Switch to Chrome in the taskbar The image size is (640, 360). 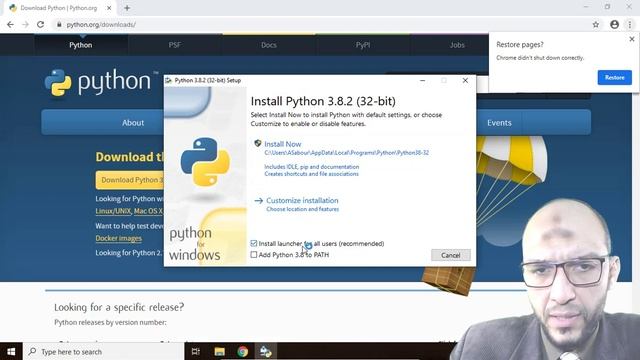[x=243, y=351]
